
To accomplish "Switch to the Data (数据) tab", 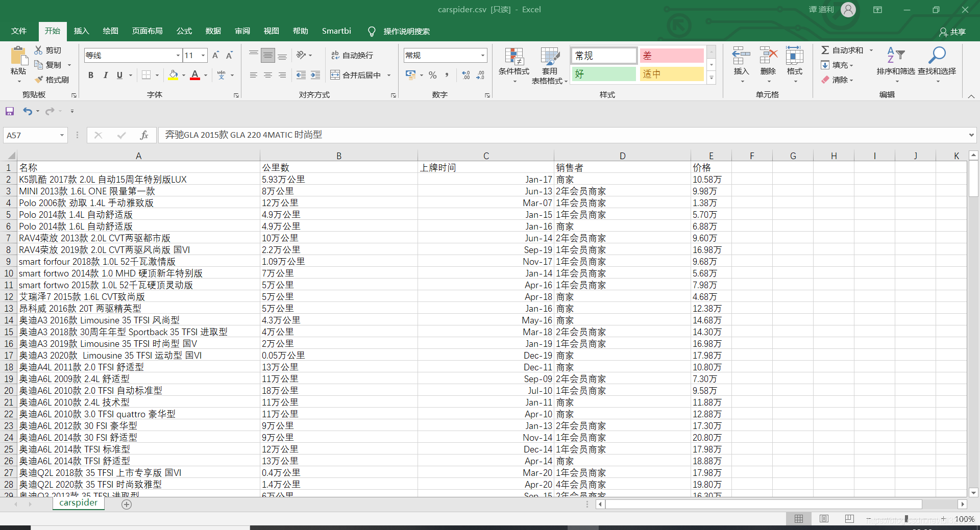I will point(213,31).
